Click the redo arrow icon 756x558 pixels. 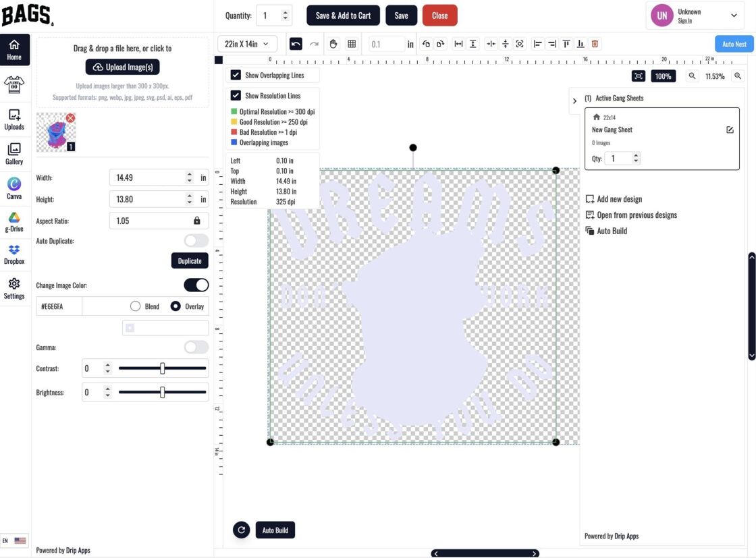(314, 44)
